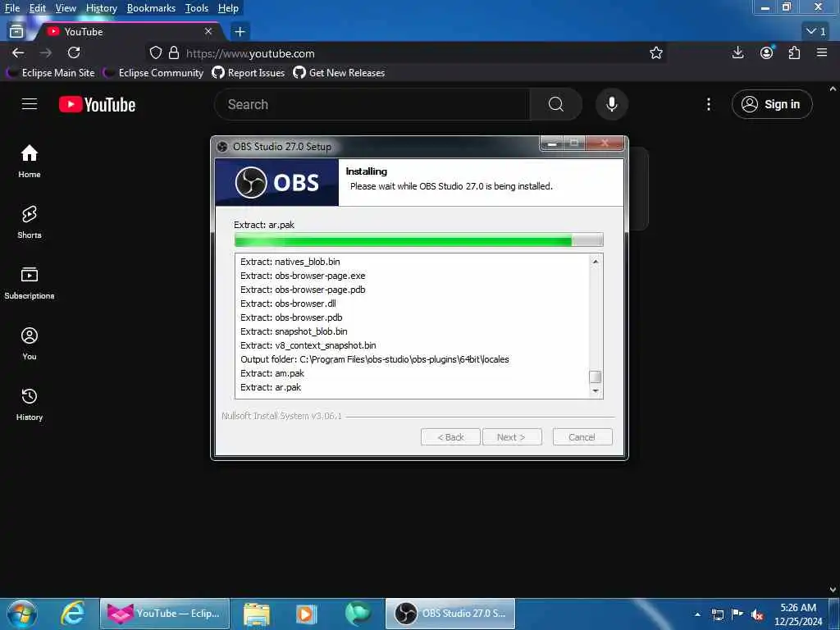Open the tab overview icon

16,31
